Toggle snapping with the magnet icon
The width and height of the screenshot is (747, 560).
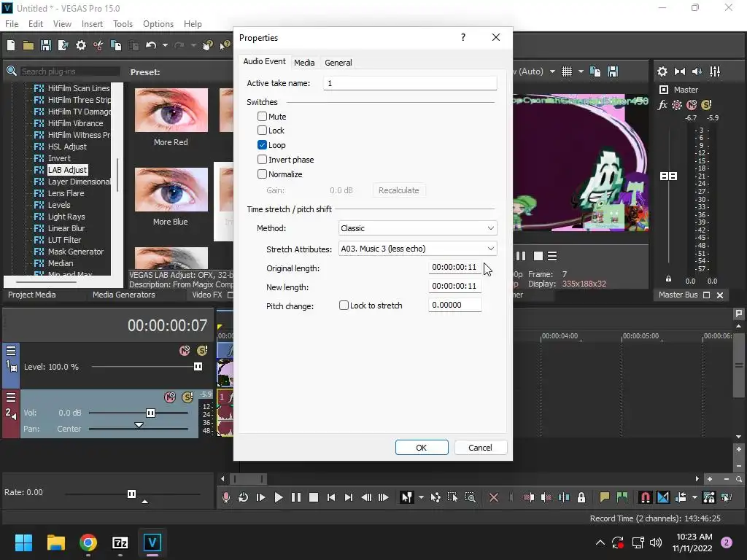[645, 497]
